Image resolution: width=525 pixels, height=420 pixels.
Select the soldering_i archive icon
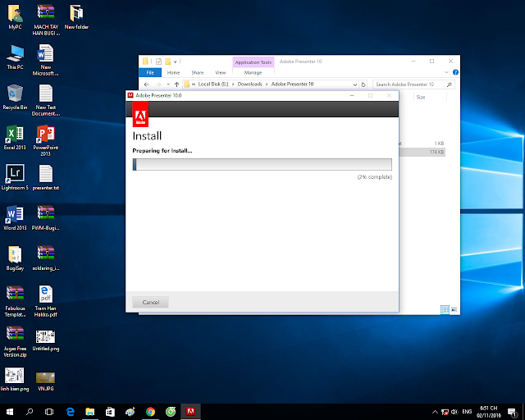tap(46, 258)
